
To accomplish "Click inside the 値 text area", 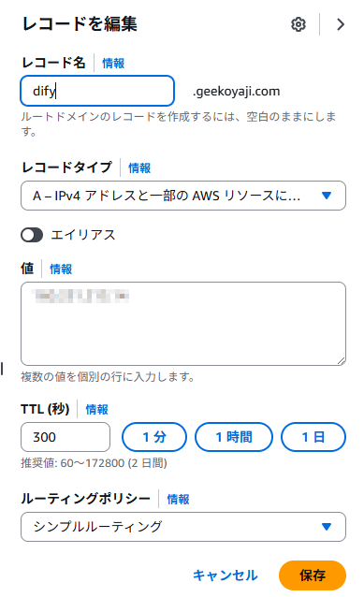I will point(183,324).
